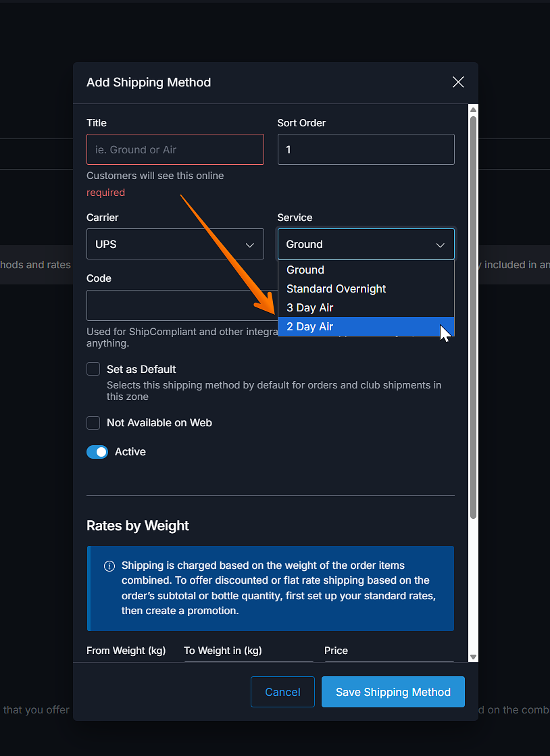Pick 3 Day Air from the list
Image resolution: width=550 pixels, height=756 pixels.
tap(366, 307)
